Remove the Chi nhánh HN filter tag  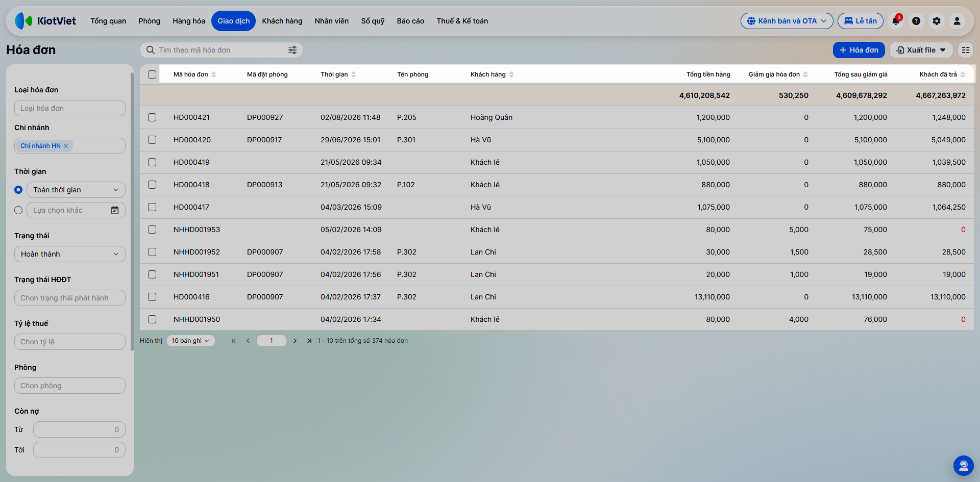coord(66,146)
